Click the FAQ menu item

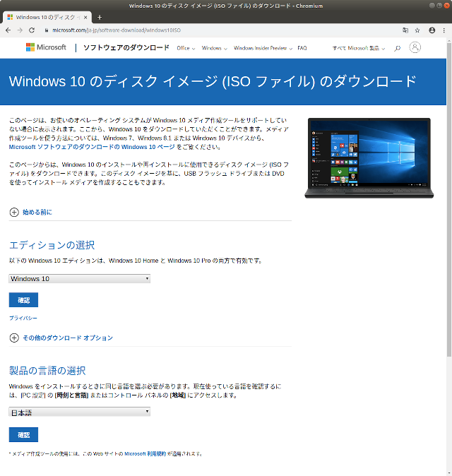[302, 48]
